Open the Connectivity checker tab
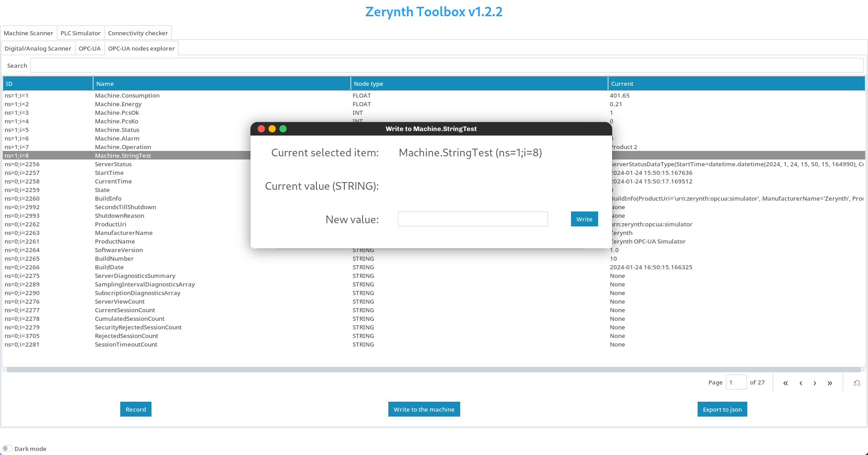868x455 pixels. (138, 33)
